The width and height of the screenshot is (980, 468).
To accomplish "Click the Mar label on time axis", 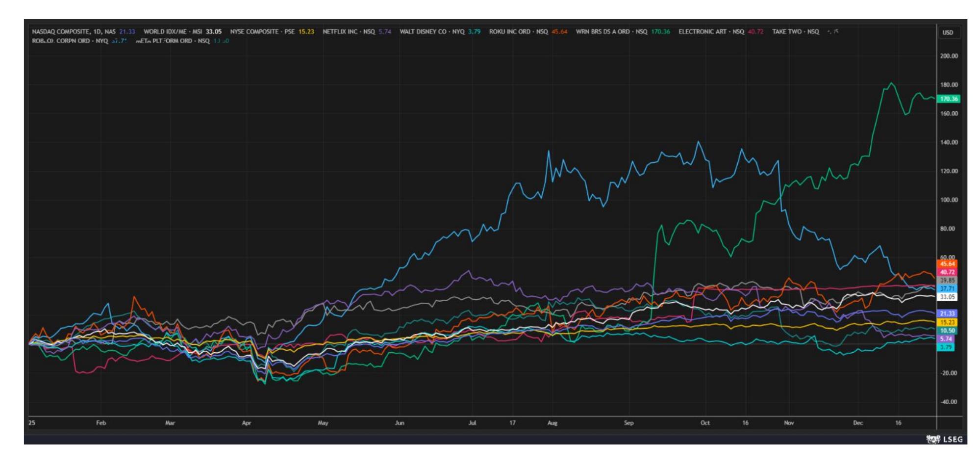I will click(x=170, y=423).
